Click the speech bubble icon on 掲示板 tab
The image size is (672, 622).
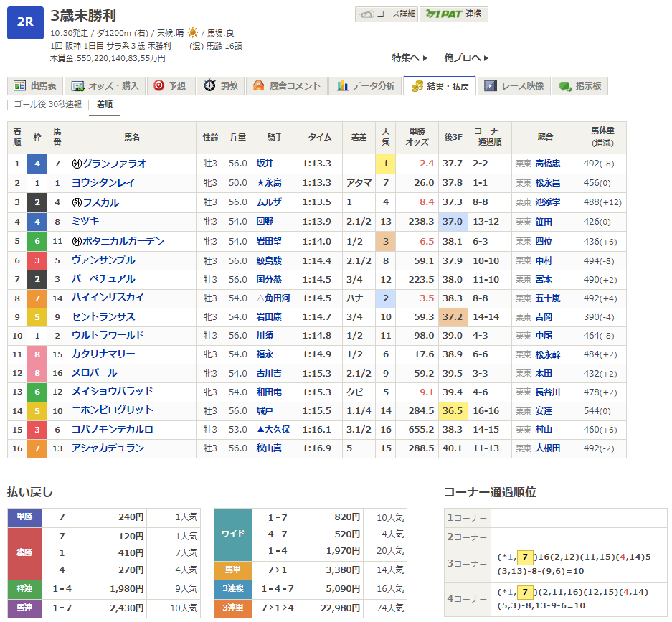coord(565,86)
